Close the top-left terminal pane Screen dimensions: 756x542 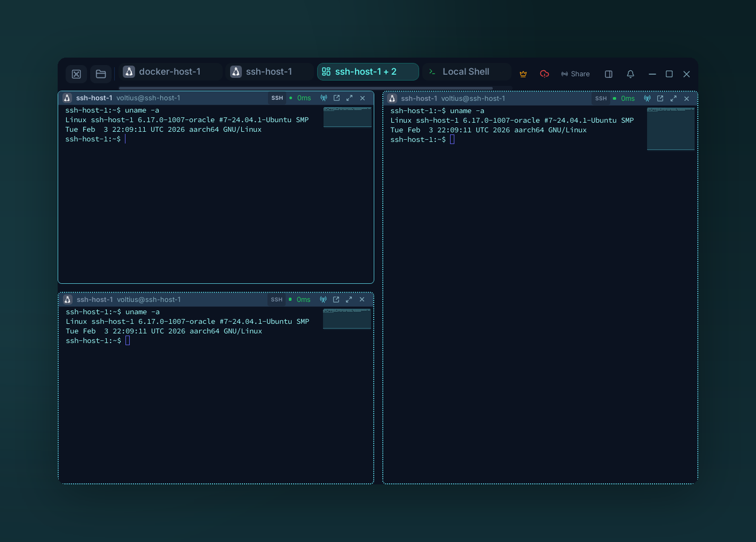[x=362, y=98]
